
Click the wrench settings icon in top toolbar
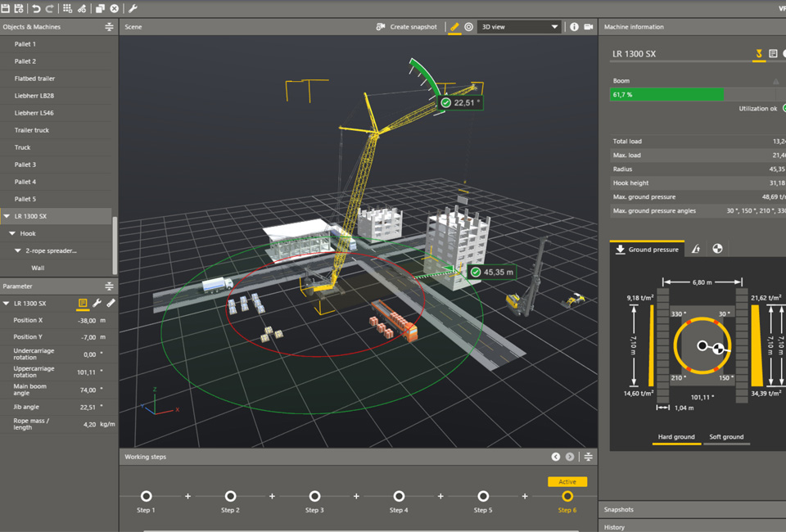(x=133, y=8)
